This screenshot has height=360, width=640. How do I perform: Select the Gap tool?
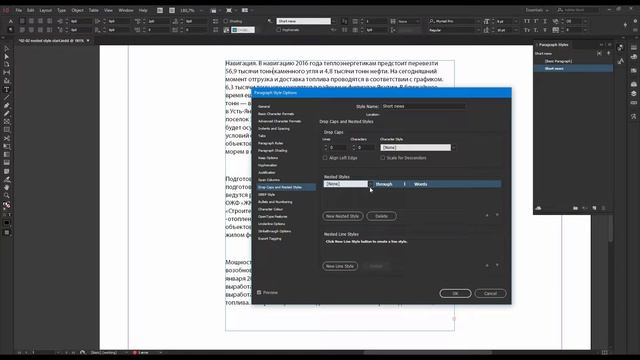(7, 73)
